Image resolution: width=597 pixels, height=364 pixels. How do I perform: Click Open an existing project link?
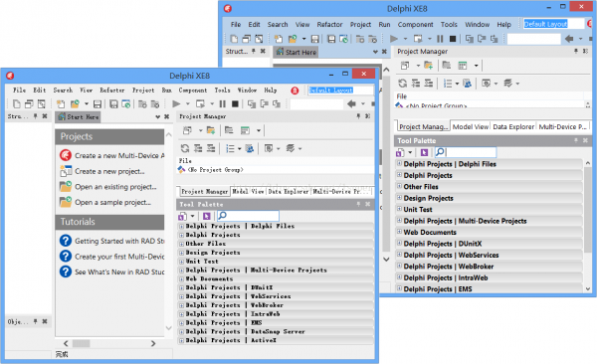pos(115,187)
